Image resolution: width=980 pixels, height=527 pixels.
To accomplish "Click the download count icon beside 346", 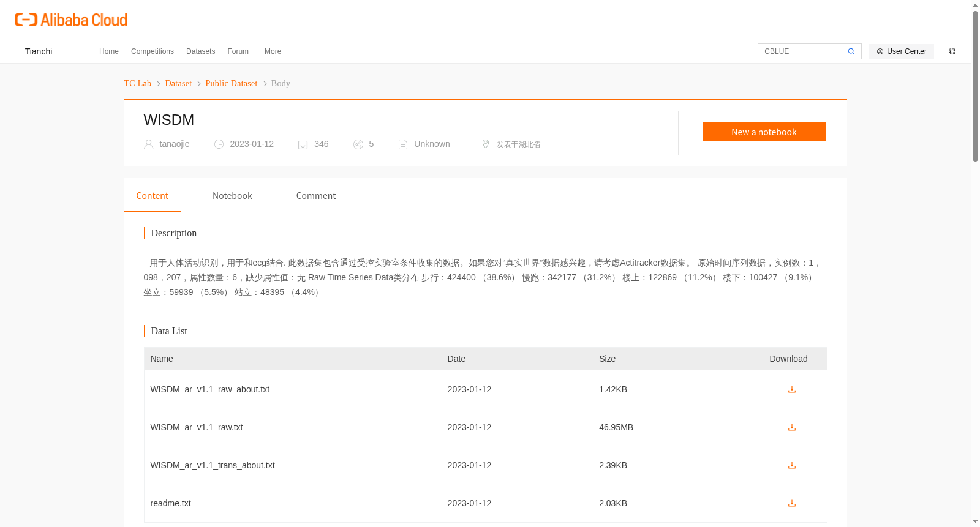I will click(x=303, y=144).
